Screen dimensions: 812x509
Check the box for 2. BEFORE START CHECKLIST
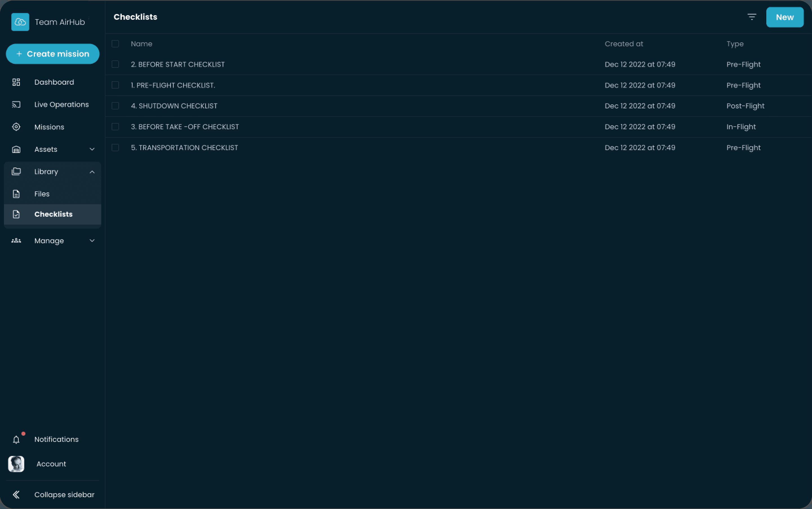click(115, 64)
